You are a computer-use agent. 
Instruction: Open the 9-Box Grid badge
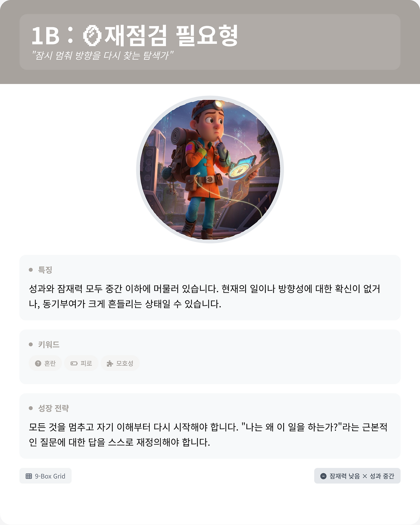46,476
